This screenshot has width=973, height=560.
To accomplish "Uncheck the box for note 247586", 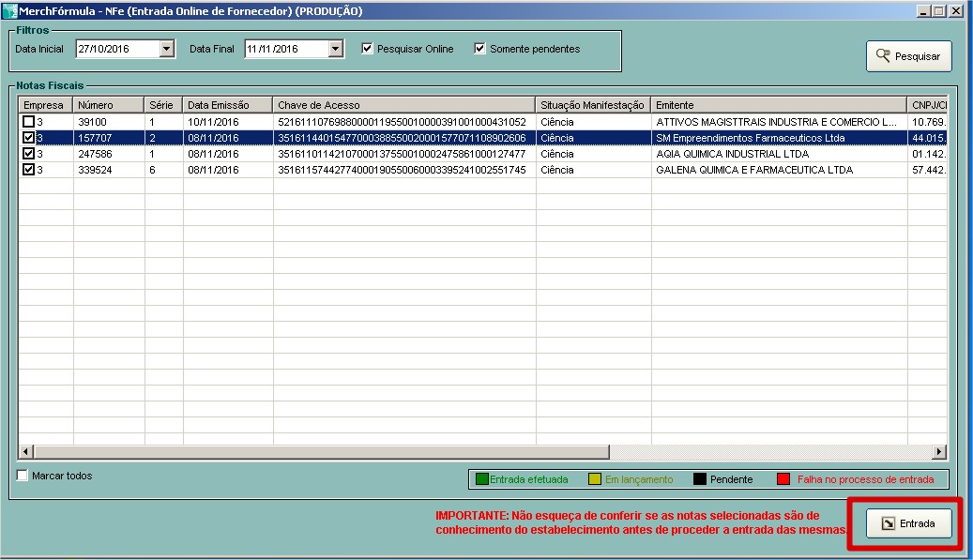I will coord(29,154).
